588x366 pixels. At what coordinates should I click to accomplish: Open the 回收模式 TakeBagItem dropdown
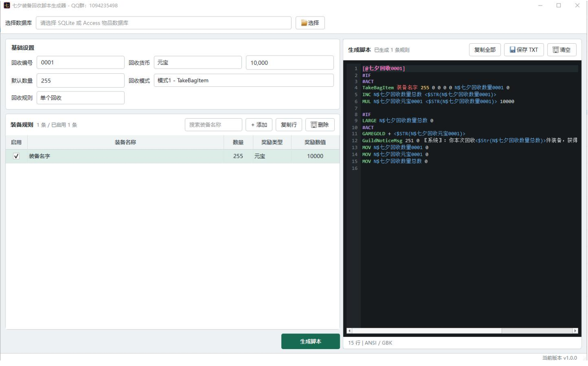coord(244,80)
